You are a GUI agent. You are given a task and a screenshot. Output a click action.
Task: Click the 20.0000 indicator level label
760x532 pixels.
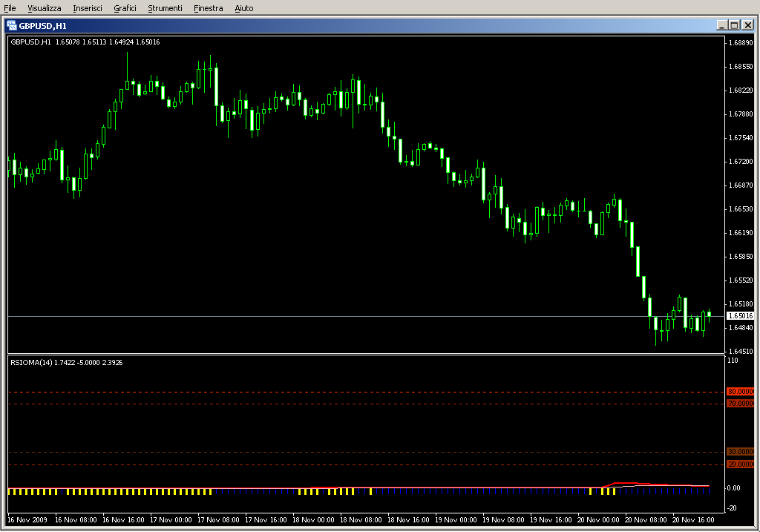point(741,464)
